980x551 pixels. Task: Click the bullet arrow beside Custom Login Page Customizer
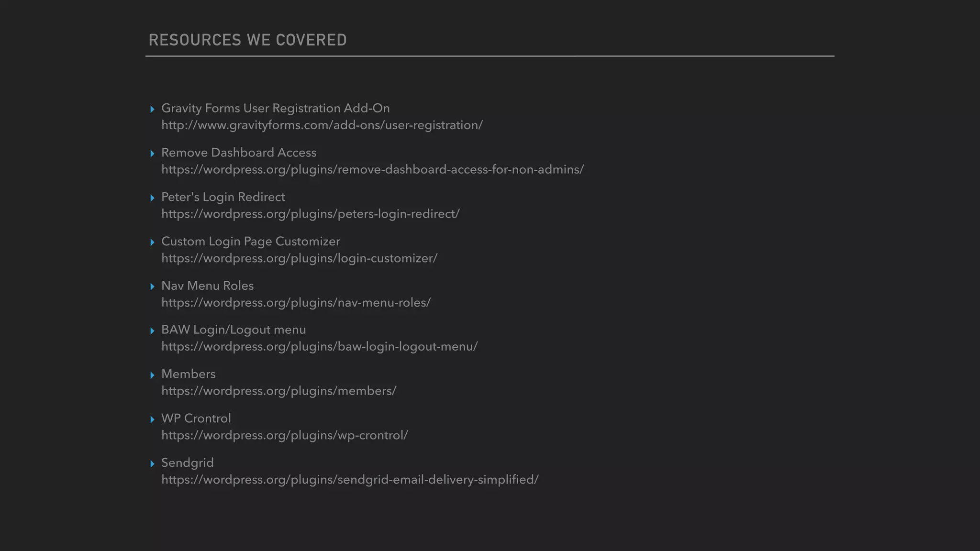coord(152,242)
